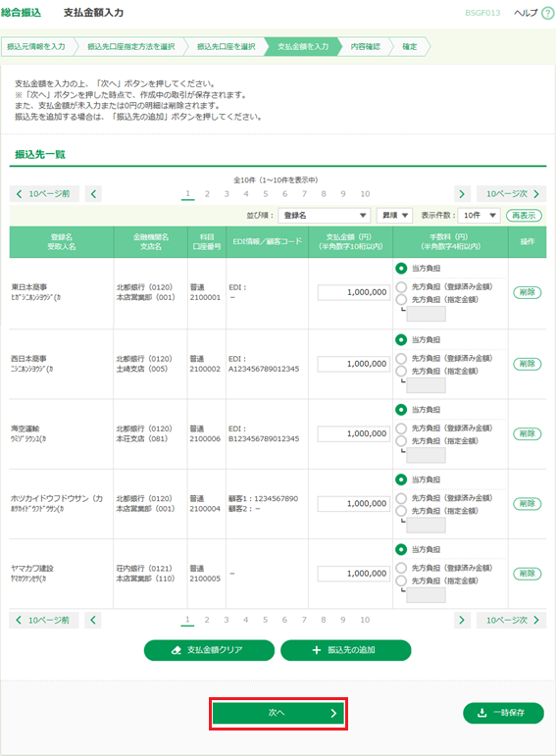Select 先方負担(指定金額) for 西日本商事
The width and height of the screenshot is (556, 756).
[x=401, y=372]
